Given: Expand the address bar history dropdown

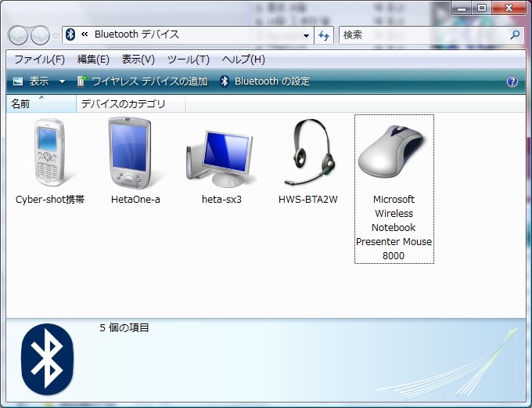Looking at the screenshot, I should (x=306, y=35).
